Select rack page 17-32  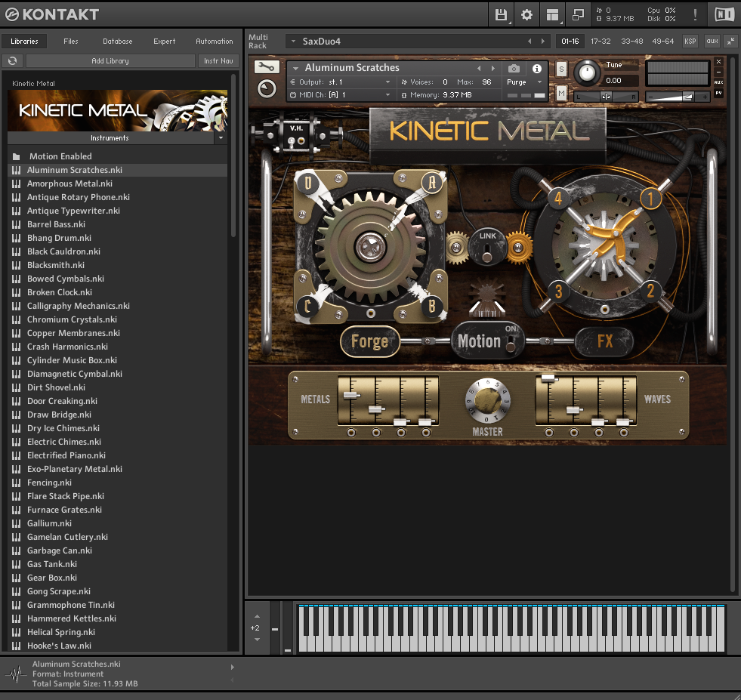(601, 41)
